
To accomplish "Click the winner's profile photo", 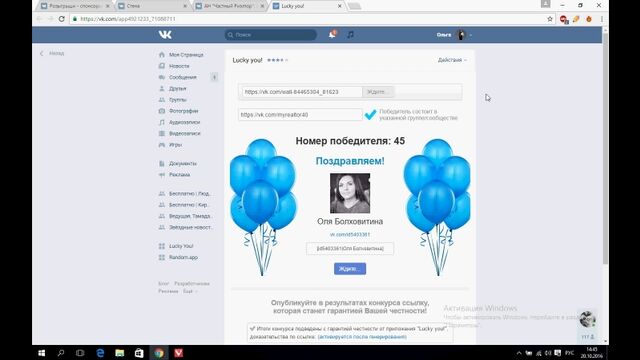I will coord(350,193).
